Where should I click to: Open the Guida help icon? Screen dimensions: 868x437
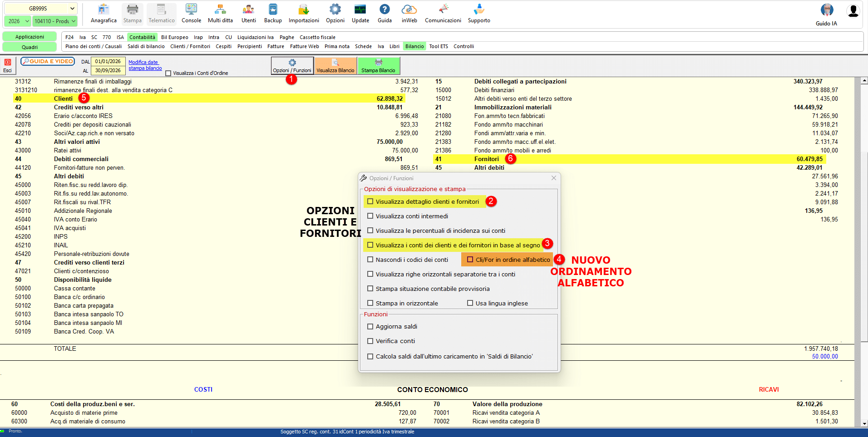[x=385, y=14]
